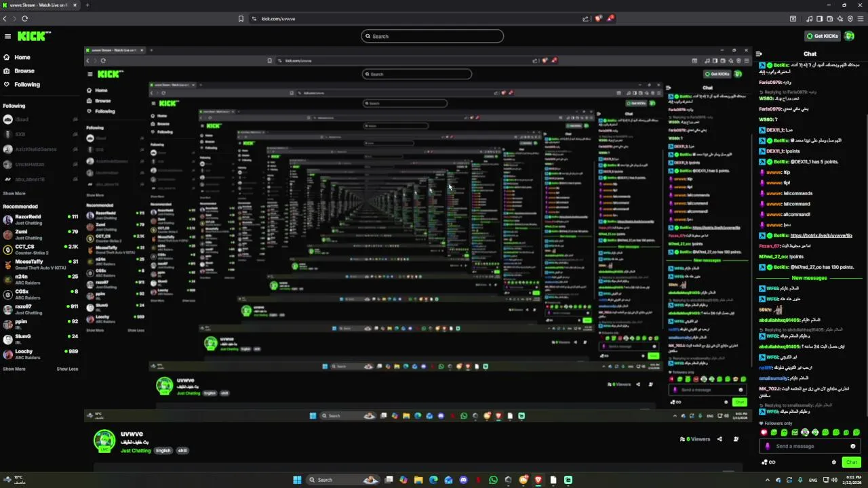
Task: Open WhatsApp from taskbar
Action: (494, 480)
